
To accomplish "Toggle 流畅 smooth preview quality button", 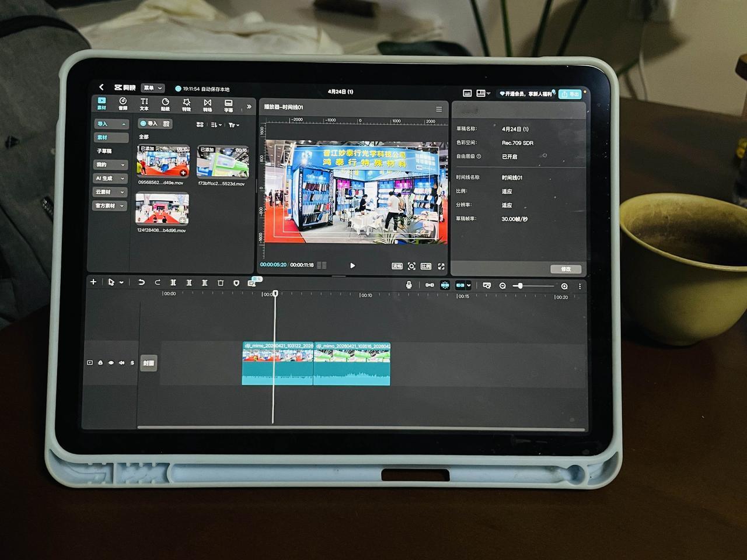I will tap(397, 266).
